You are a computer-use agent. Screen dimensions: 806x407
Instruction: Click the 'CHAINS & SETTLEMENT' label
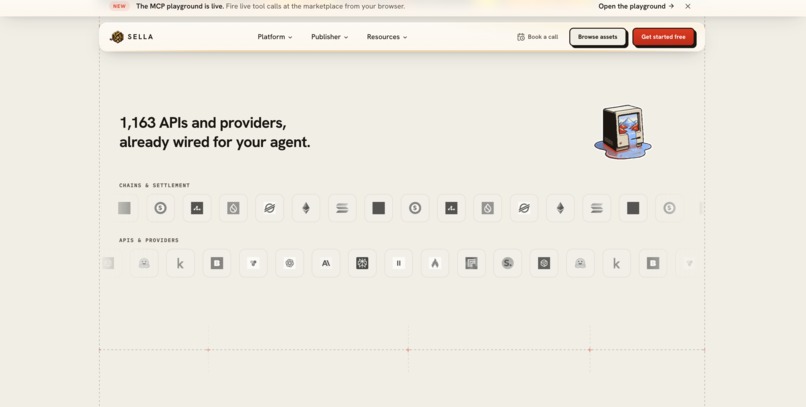tap(154, 185)
